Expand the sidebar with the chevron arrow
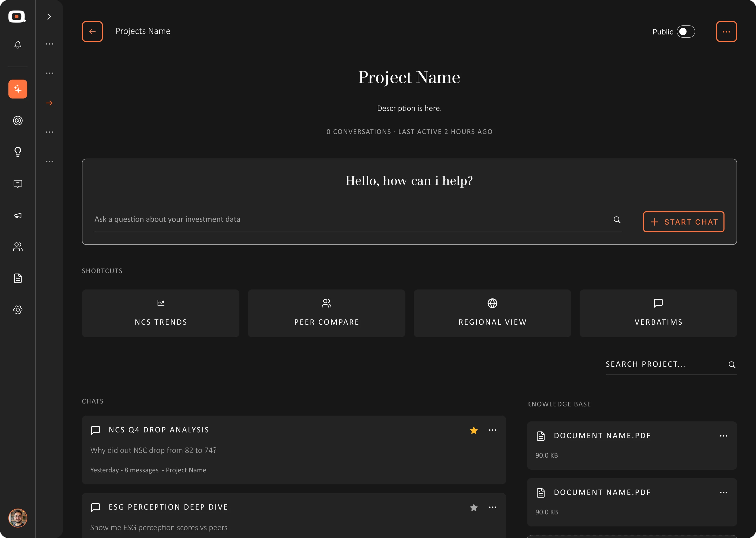This screenshot has height=538, width=756. (49, 17)
